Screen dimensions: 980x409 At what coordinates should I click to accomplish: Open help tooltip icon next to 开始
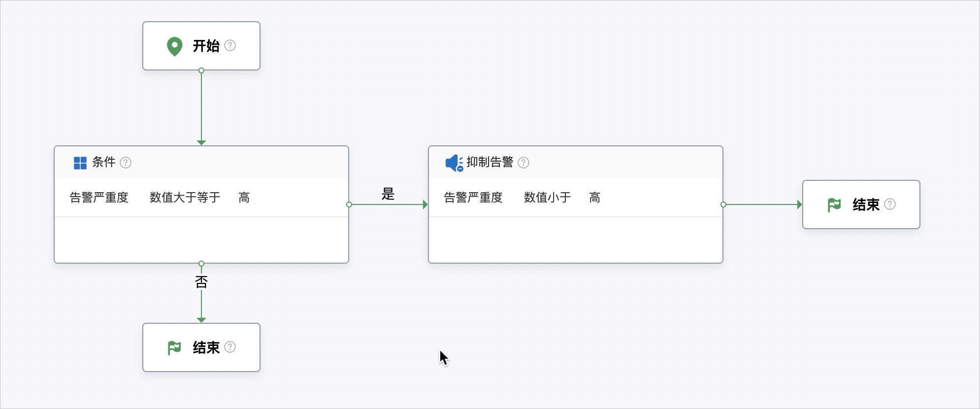tap(230, 45)
